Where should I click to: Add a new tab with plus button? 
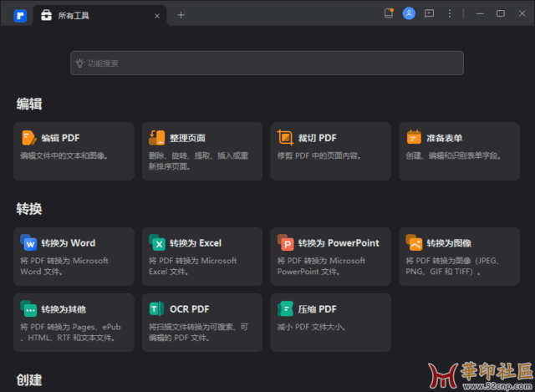[181, 15]
